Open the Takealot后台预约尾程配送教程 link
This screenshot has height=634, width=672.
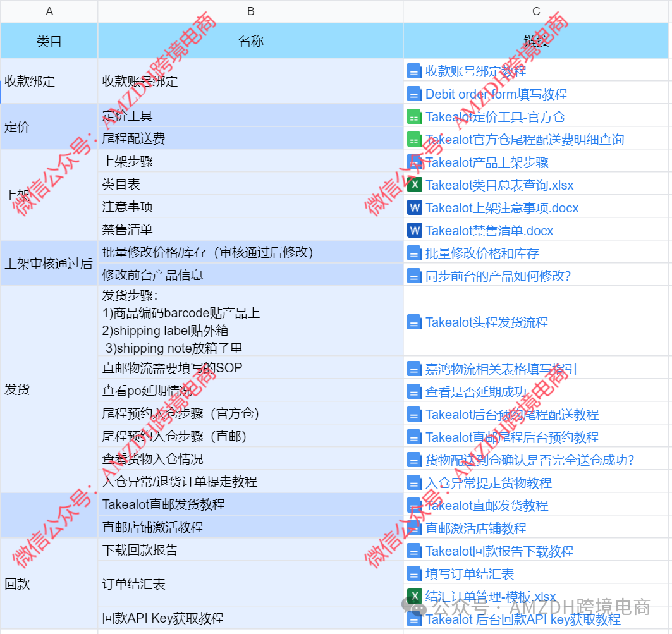point(511,415)
